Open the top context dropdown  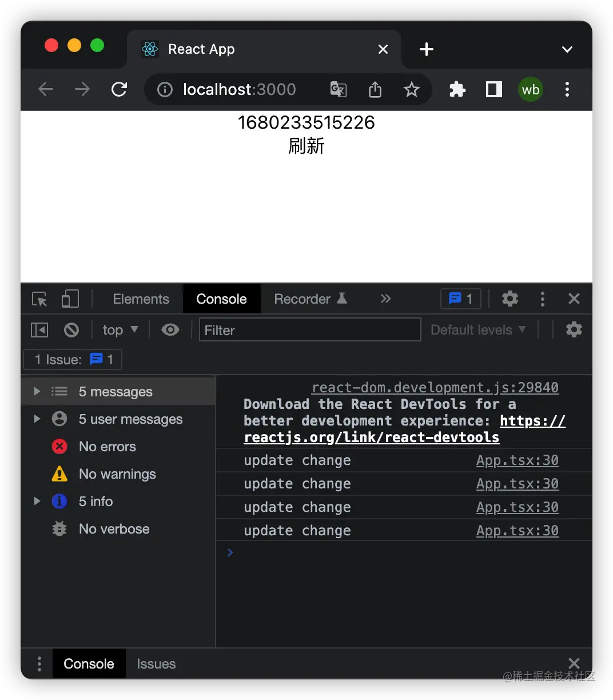(120, 330)
